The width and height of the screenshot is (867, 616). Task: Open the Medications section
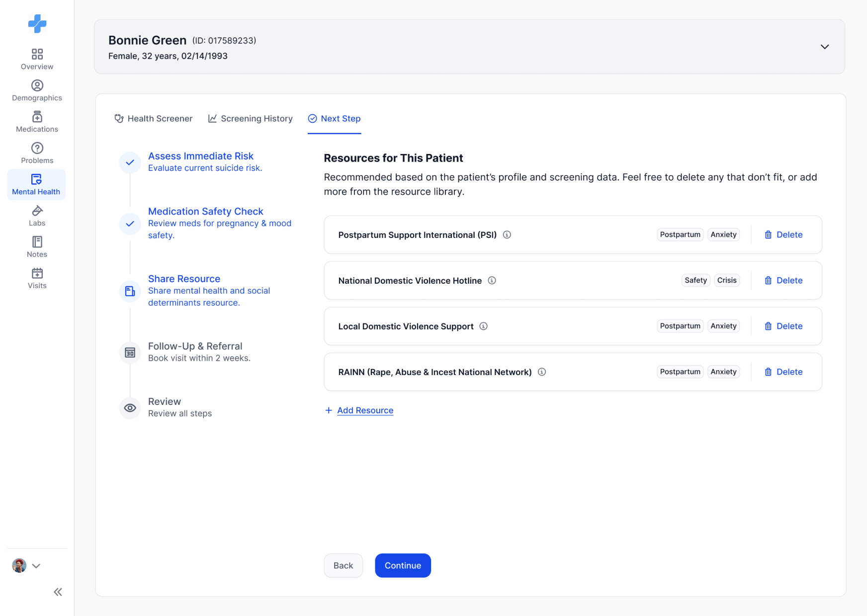coord(37,122)
